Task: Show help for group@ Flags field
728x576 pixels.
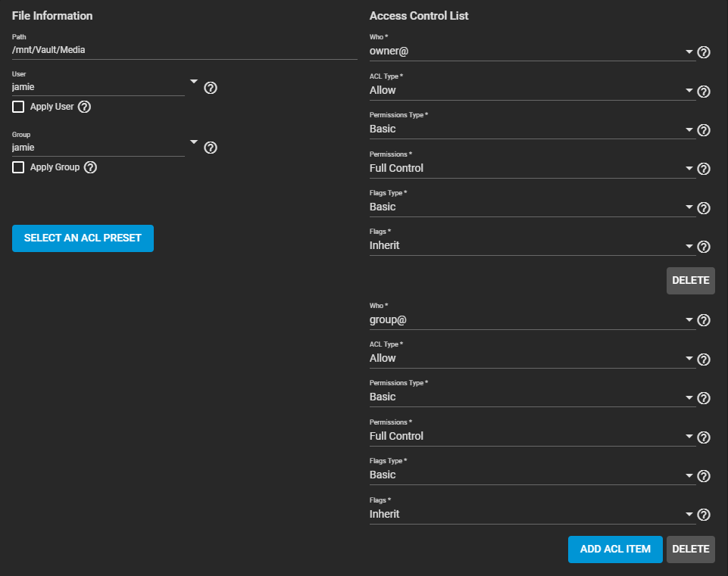Action: click(703, 515)
